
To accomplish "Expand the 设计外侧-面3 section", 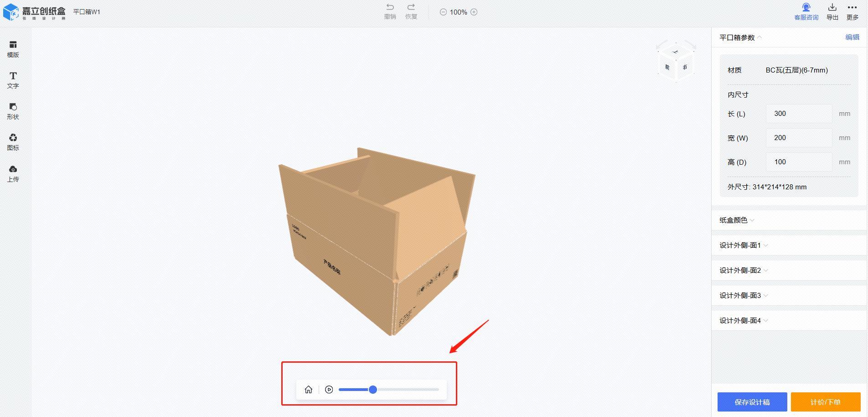I will [x=744, y=296].
